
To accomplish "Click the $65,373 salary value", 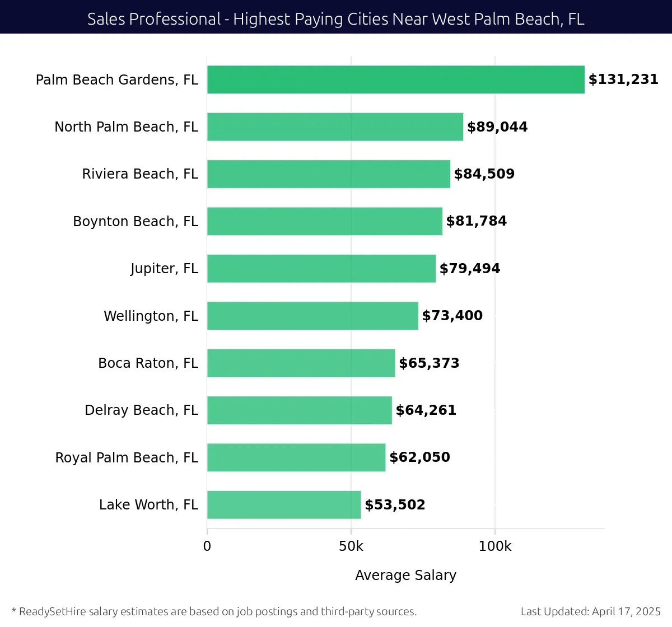I will click(429, 363).
